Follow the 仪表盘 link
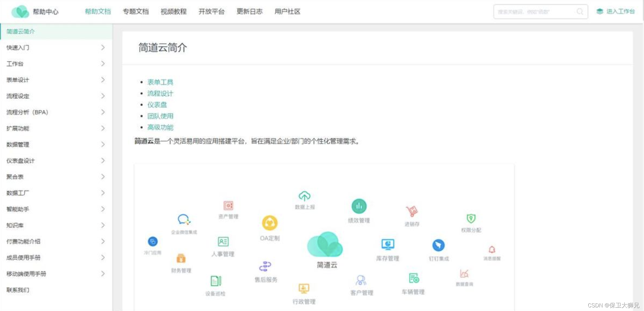This screenshot has width=644, height=311. tap(157, 105)
